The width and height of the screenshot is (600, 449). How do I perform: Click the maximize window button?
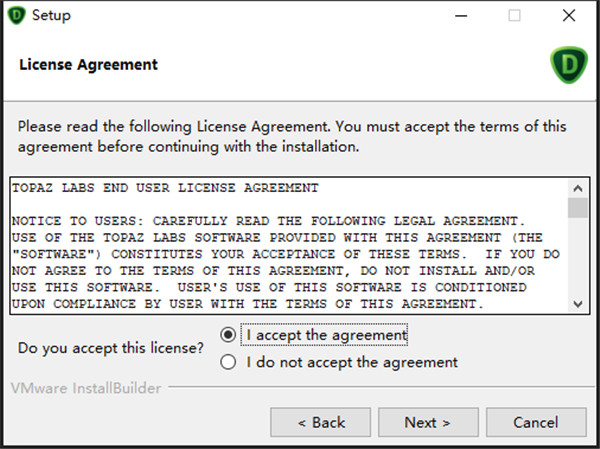[514, 16]
